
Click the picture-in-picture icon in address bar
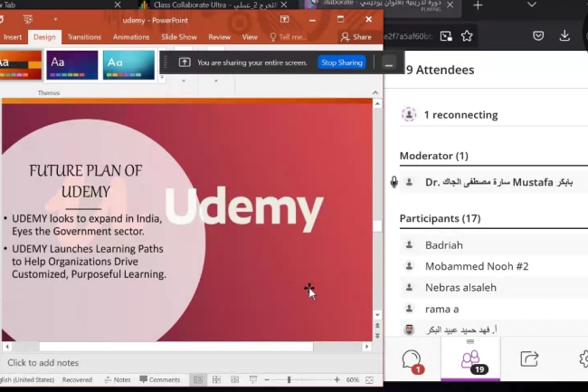(446, 36)
